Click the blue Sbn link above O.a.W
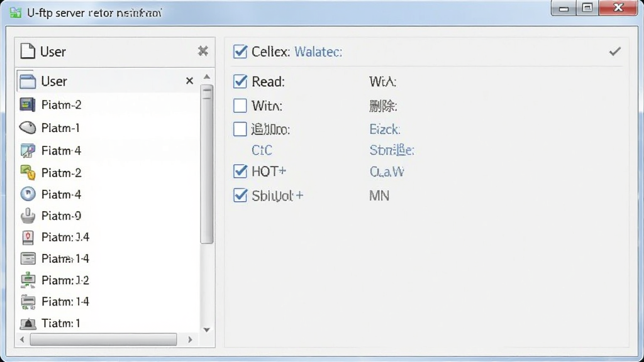Image resolution: width=644 pixels, height=362 pixels. (x=392, y=150)
